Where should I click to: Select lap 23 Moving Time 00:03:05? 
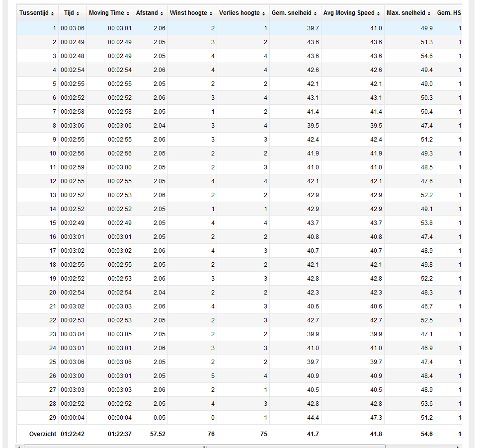pyautogui.click(x=120, y=334)
